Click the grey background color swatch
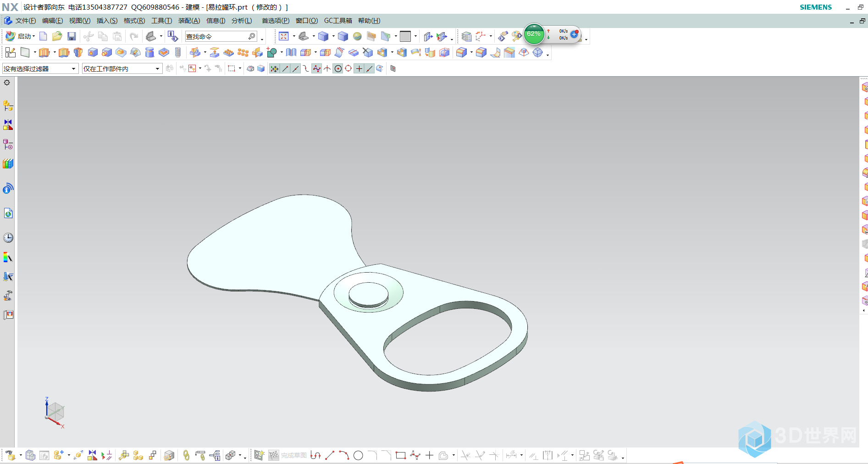The height and width of the screenshot is (464, 868). coord(405,36)
